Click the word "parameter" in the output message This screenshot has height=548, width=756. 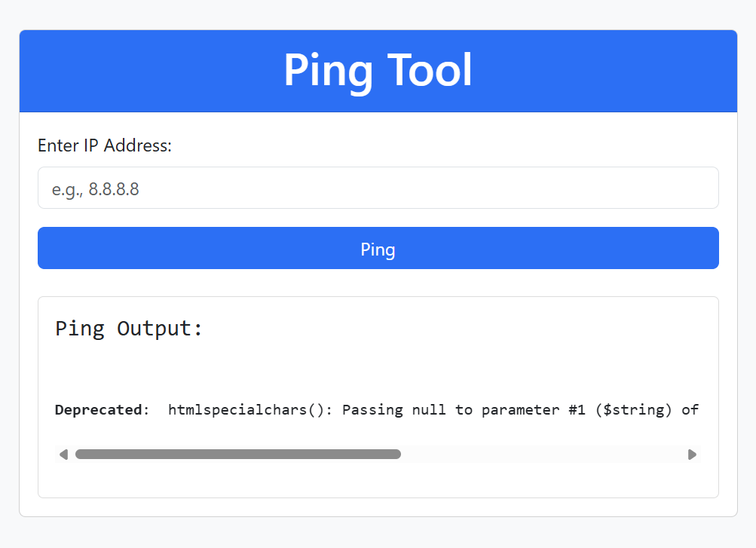tap(520, 410)
